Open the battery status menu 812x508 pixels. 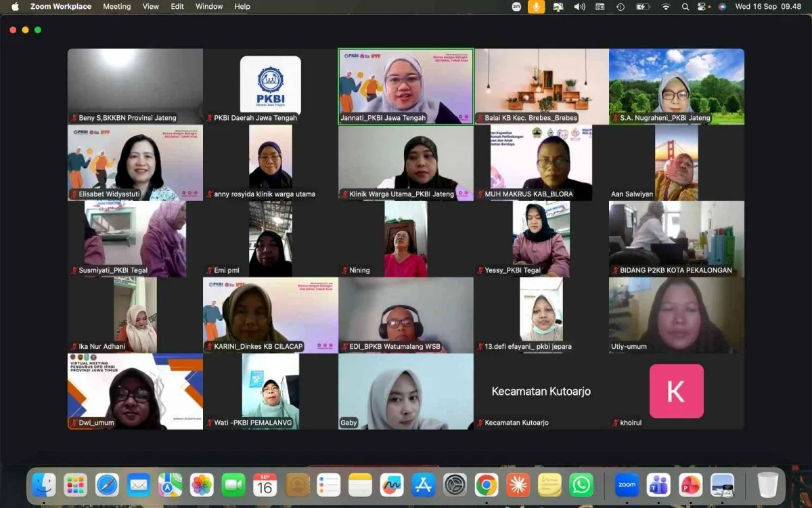643,7
